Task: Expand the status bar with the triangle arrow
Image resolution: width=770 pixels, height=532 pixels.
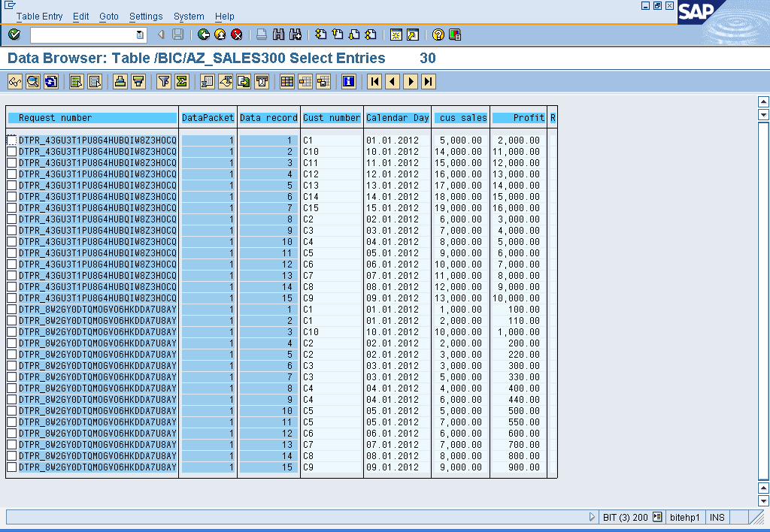Action: [x=592, y=517]
